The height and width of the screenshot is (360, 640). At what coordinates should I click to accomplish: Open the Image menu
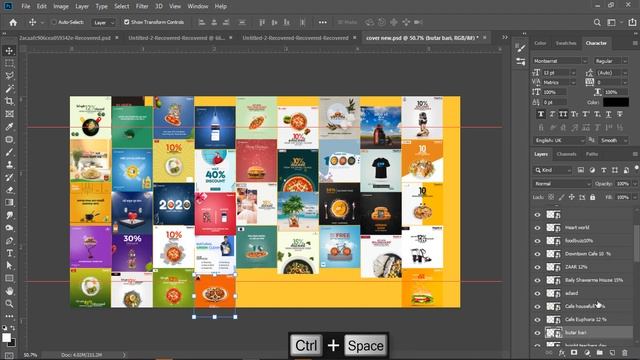point(61,6)
